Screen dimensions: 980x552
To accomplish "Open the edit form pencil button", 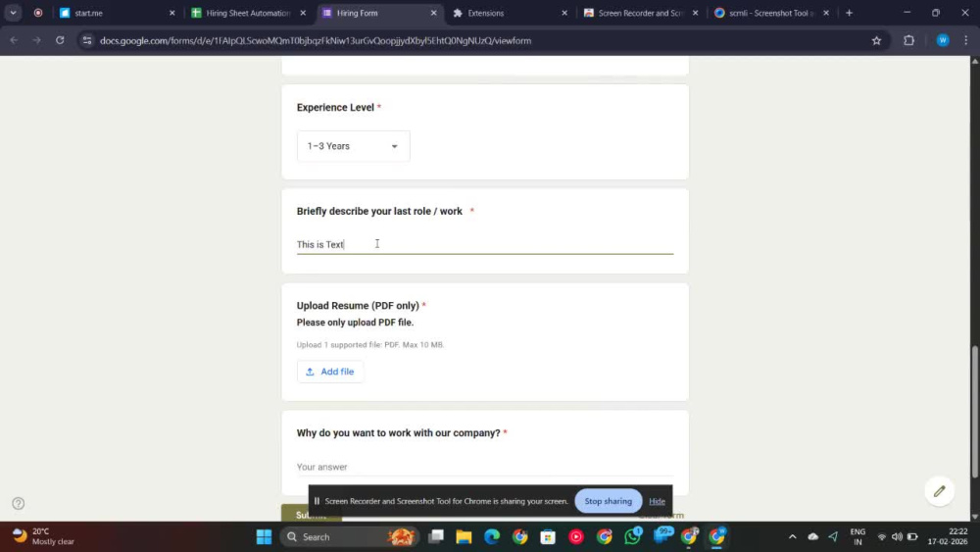I will click(x=940, y=491).
